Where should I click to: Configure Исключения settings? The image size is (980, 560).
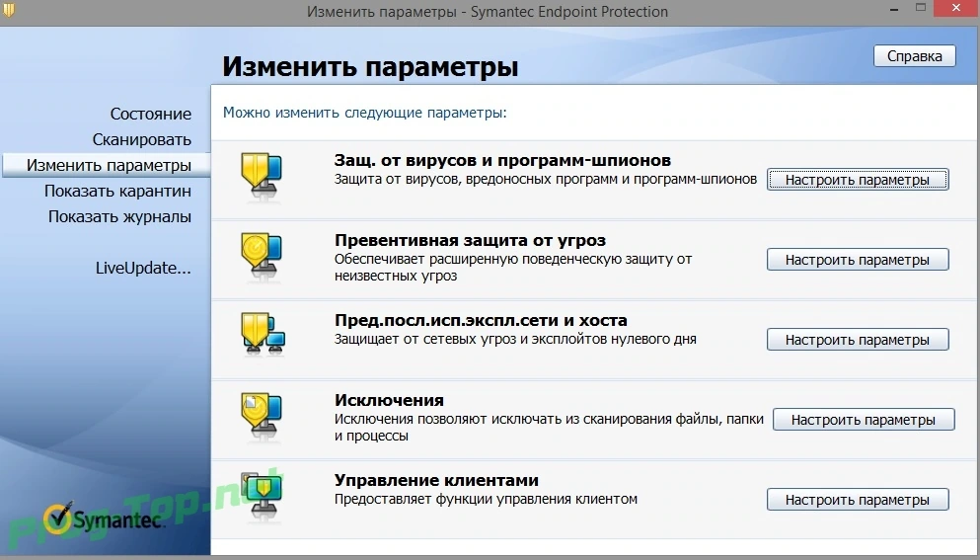click(864, 419)
